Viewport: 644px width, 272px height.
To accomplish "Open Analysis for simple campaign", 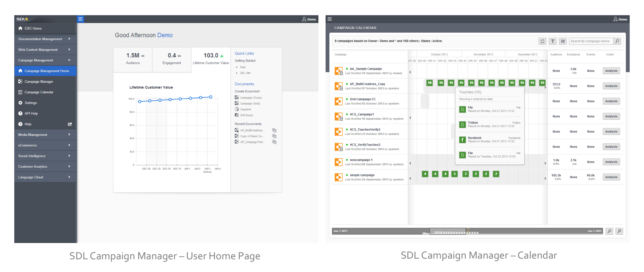I will pyautogui.click(x=611, y=177).
